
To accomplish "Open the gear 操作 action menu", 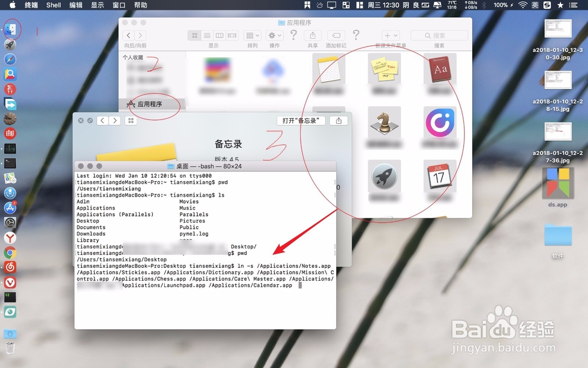I will click(x=273, y=35).
